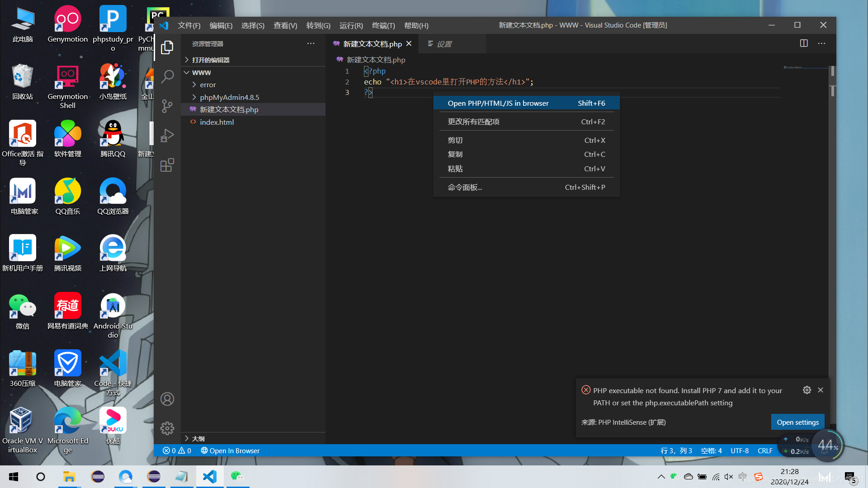Open the Manage gear in activity bar
This screenshot has width=868, height=488.
coord(167,428)
